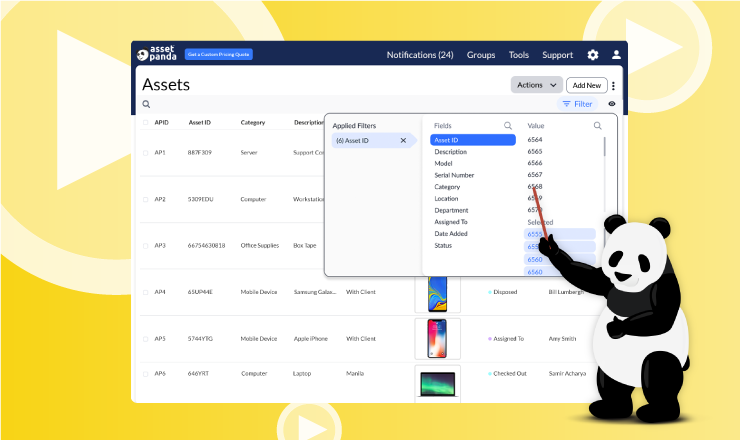Open the iPhone thumbnail for AP5
740x440 pixels.
click(x=437, y=338)
